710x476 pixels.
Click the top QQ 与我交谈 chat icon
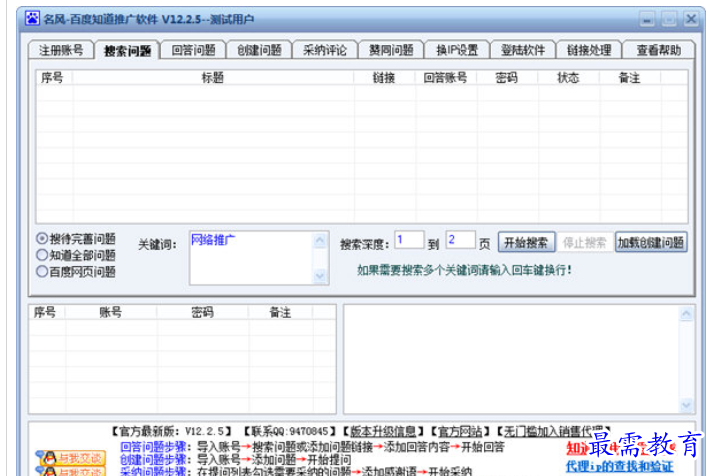[71, 458]
